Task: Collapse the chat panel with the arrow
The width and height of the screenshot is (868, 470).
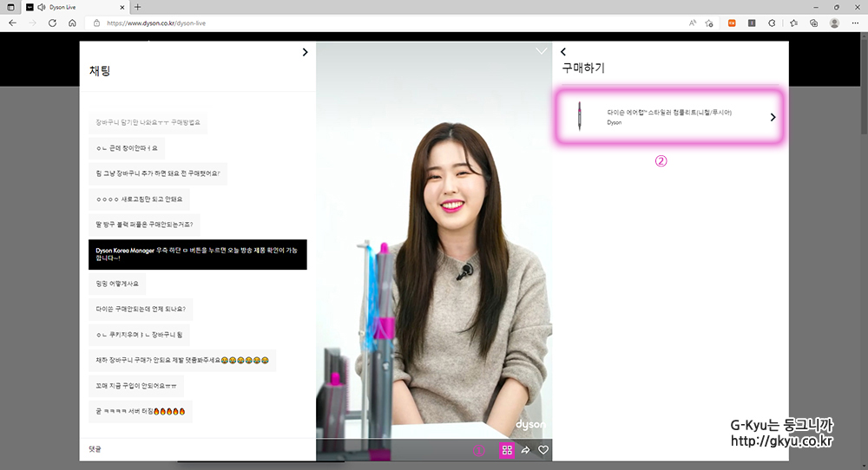Action: 305,52
